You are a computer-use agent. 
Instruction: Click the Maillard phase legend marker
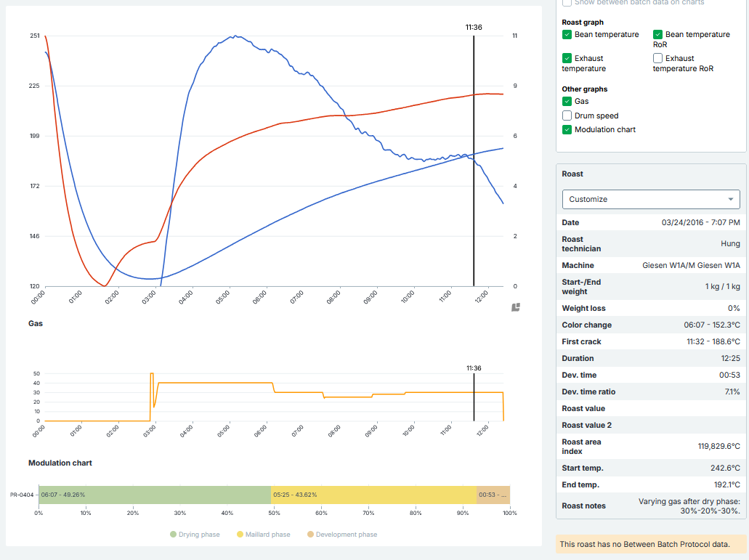point(240,535)
